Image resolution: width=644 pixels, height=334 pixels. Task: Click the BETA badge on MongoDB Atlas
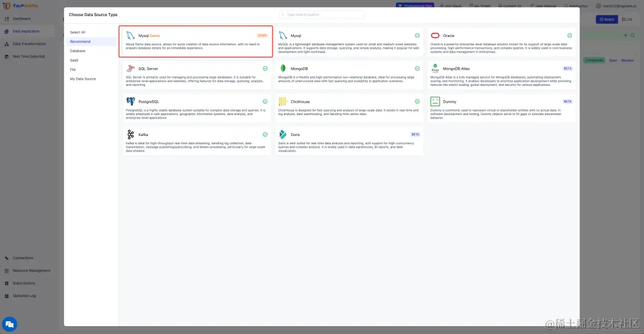tap(568, 69)
